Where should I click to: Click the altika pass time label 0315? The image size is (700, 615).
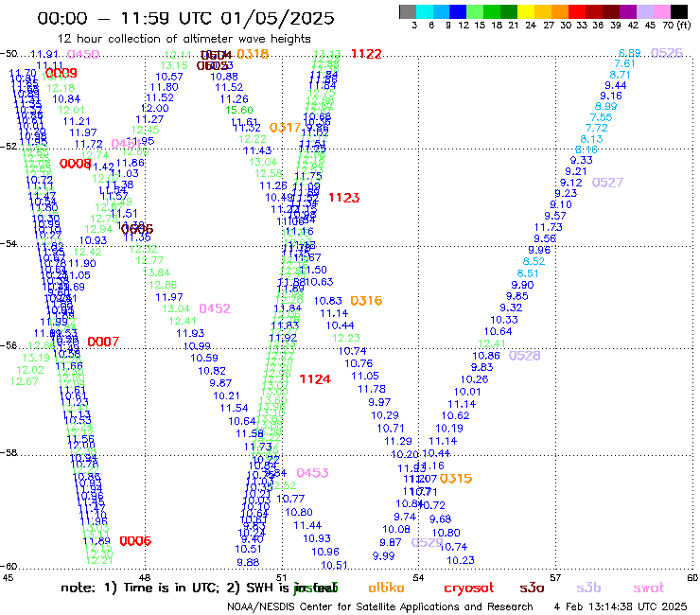click(456, 479)
